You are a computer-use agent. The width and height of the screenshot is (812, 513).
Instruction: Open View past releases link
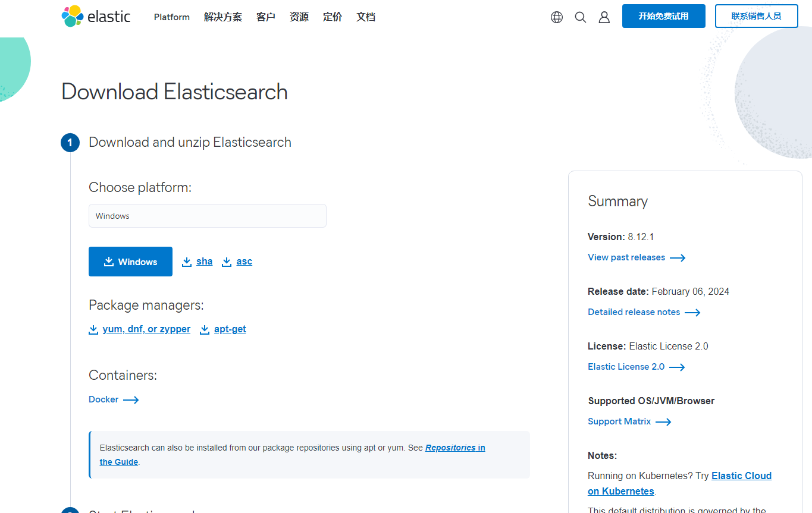626,257
